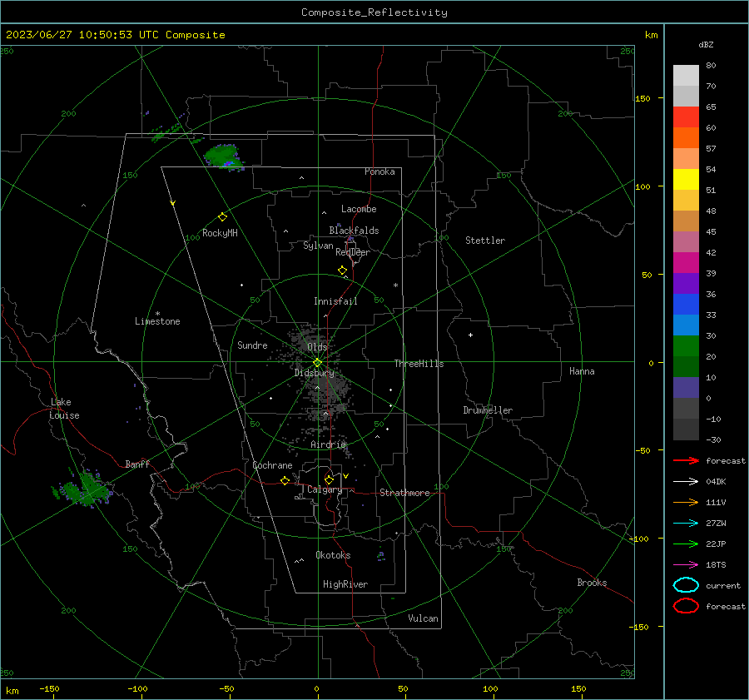The height and width of the screenshot is (700, 749).
Task: Click the yellow radar-site diamond at map center
Action: coord(317,363)
